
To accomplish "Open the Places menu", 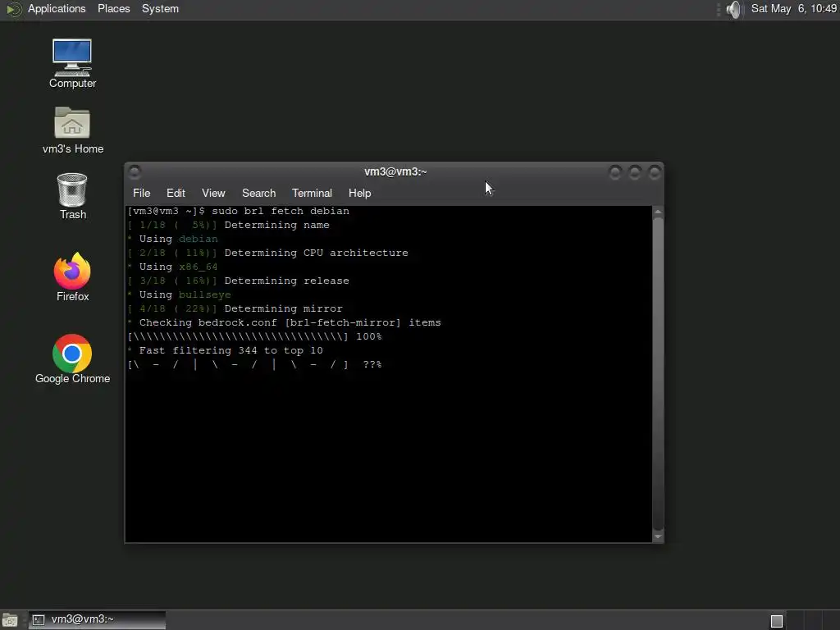I will pyautogui.click(x=113, y=9).
